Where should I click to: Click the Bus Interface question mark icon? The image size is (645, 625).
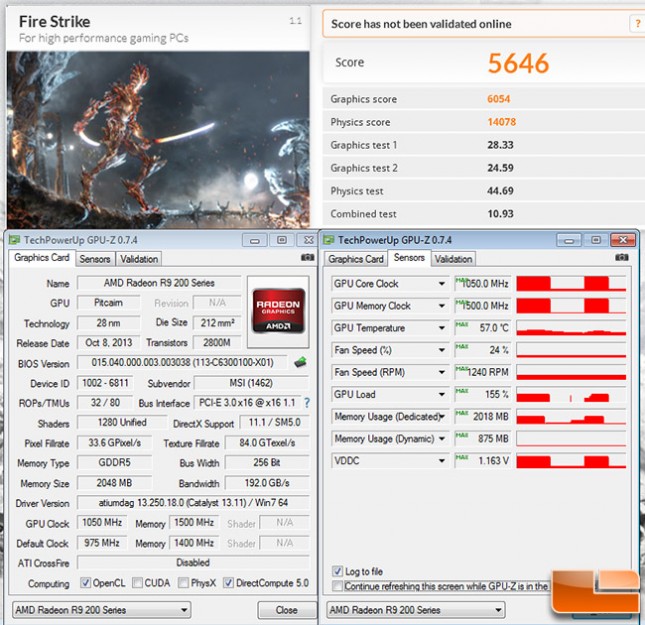(307, 403)
